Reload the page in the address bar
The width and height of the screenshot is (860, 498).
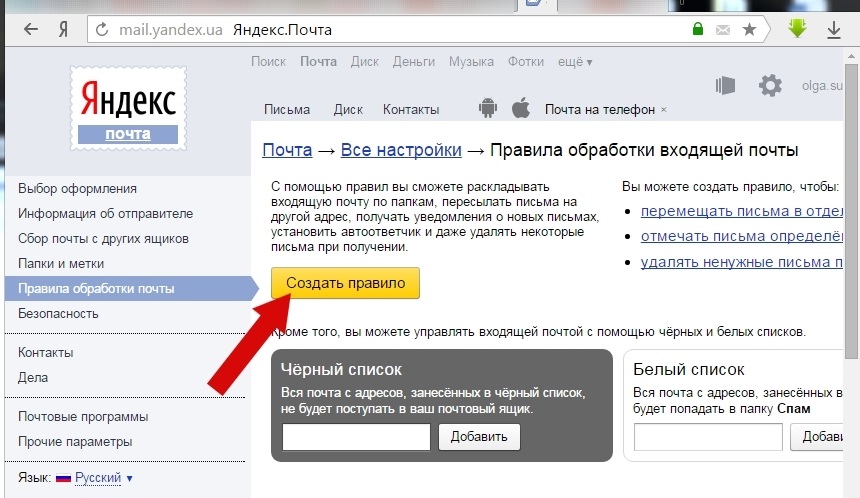point(102,30)
